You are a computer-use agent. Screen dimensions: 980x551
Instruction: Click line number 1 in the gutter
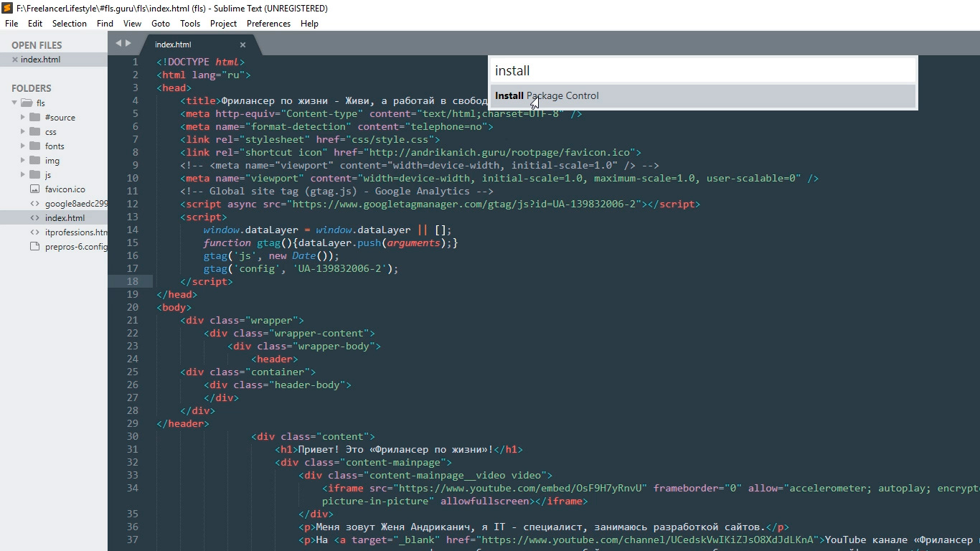[x=135, y=62]
